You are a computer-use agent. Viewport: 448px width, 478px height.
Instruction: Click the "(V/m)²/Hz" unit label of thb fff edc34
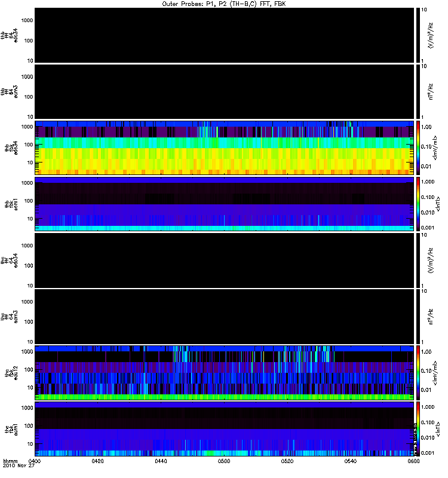click(431, 35)
